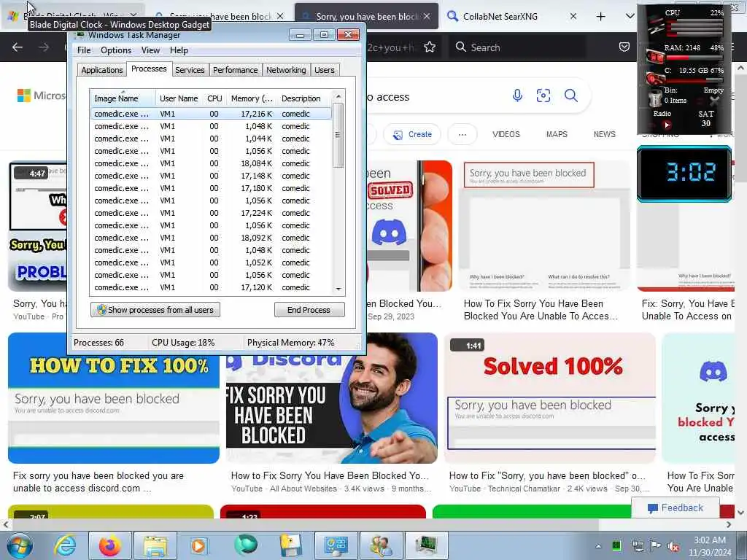This screenshot has width=747, height=560.
Task: Click Show processes from all users
Action: [x=155, y=309]
